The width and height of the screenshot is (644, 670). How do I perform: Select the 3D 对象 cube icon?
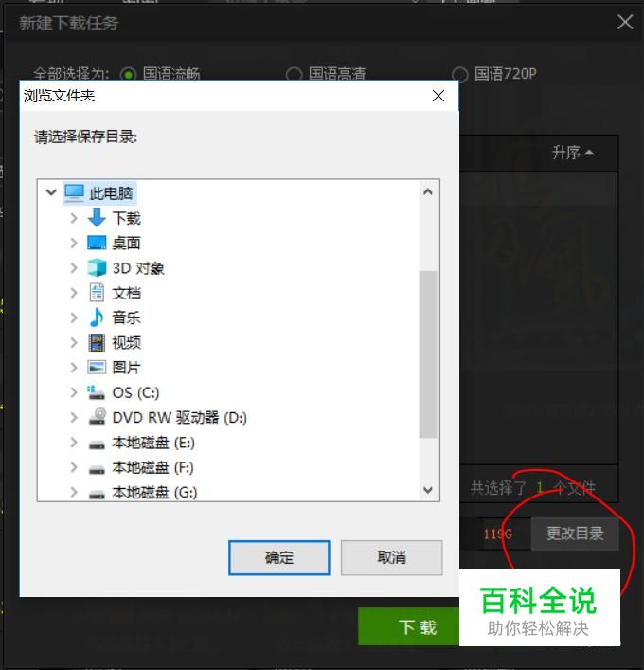pos(97,268)
